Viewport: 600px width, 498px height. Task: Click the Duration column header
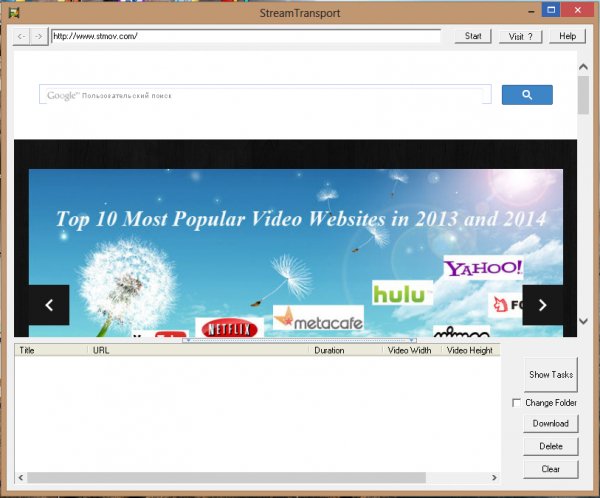(x=345, y=350)
